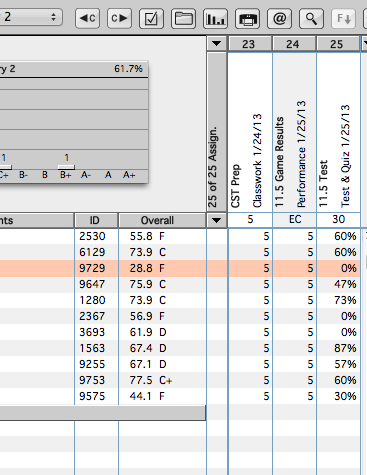This screenshot has height=475, width=367.
Task: Select assignment column number 23
Action: pyautogui.click(x=249, y=44)
